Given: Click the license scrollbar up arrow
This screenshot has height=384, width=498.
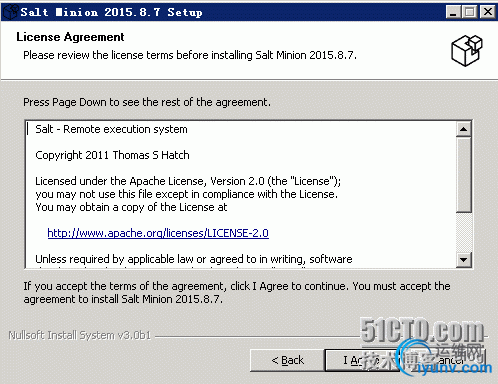Looking at the screenshot, I should click(464, 129).
